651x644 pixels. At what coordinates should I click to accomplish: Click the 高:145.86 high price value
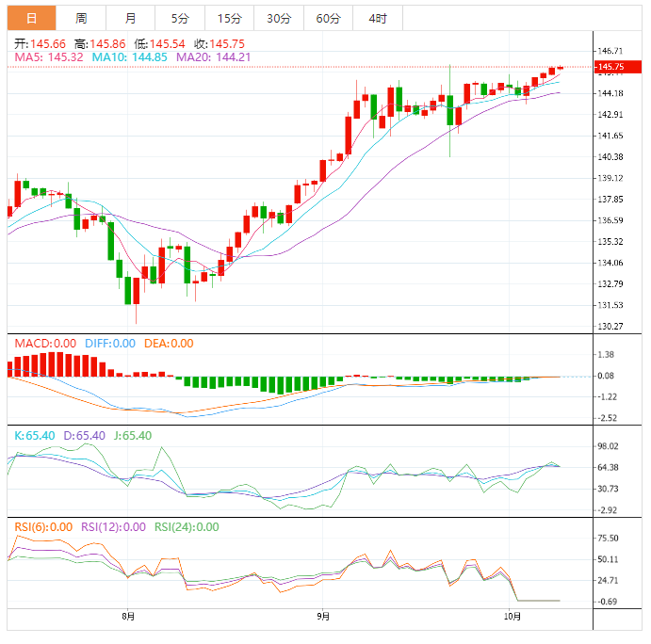[100, 44]
